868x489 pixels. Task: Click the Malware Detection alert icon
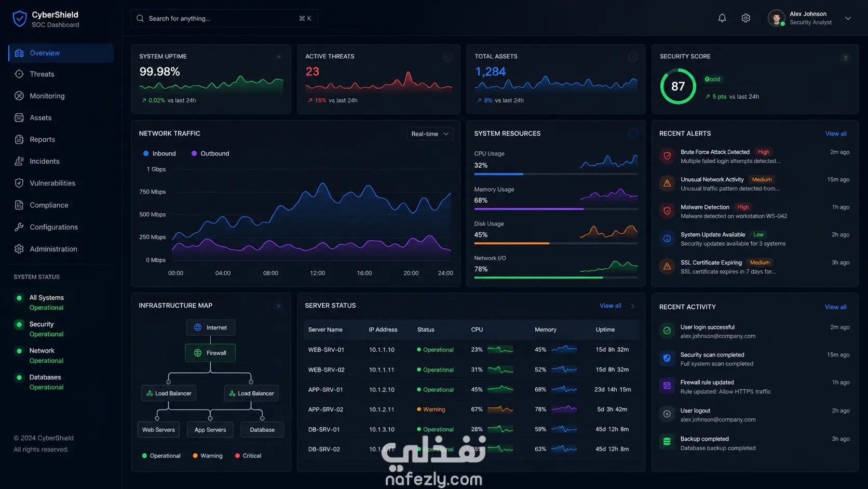point(667,211)
